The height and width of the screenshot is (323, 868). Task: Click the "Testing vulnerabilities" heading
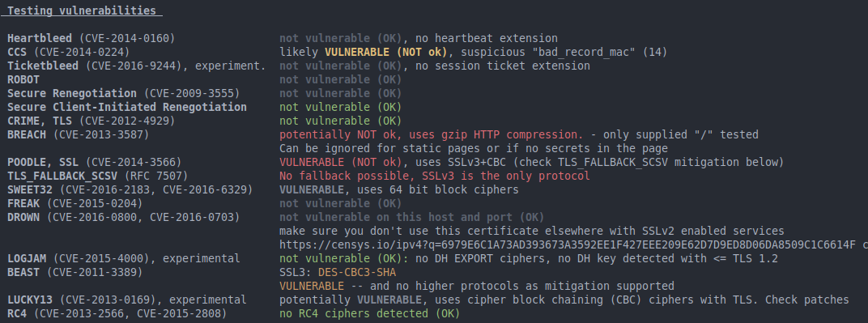81,11
